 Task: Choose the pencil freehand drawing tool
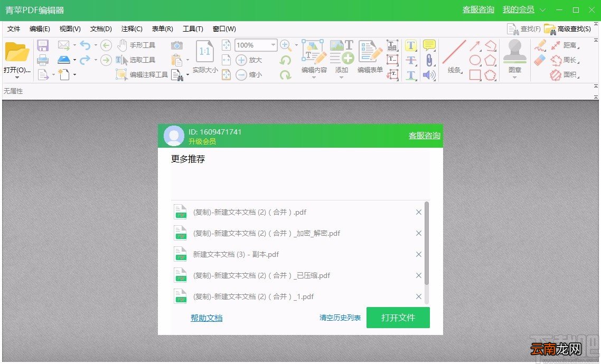(540, 45)
